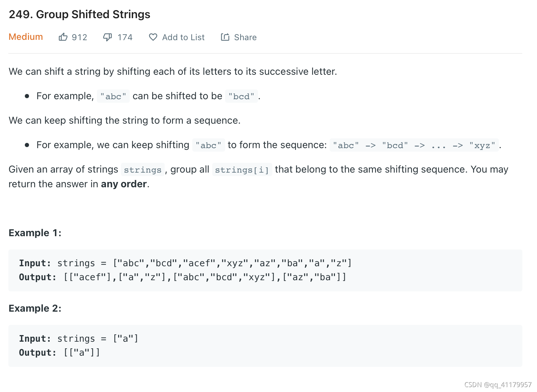This screenshot has width=537, height=392.
Task: Click the Example 1 output line
Action: pos(182,277)
